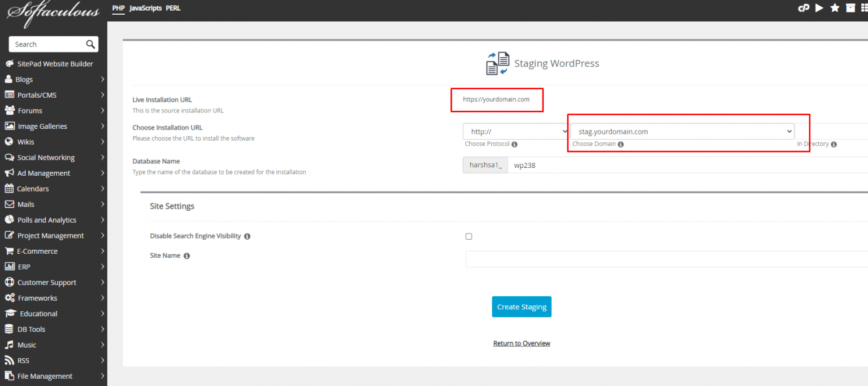This screenshot has height=386, width=868.
Task: Click the demo play icon at top right
Action: [x=819, y=8]
